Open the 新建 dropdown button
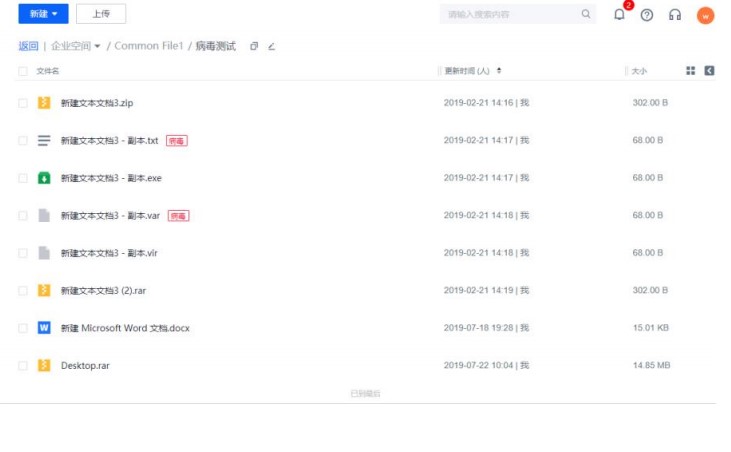 click(43, 14)
